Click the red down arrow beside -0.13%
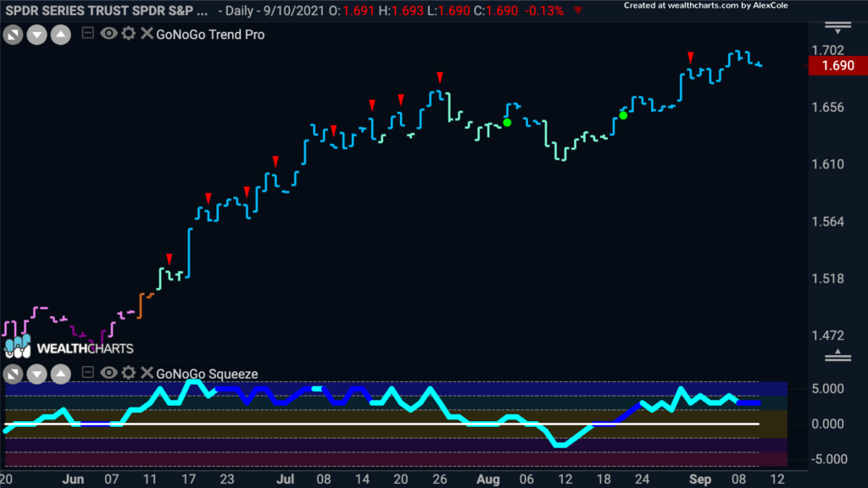This screenshot has width=868, height=488. pos(578,10)
